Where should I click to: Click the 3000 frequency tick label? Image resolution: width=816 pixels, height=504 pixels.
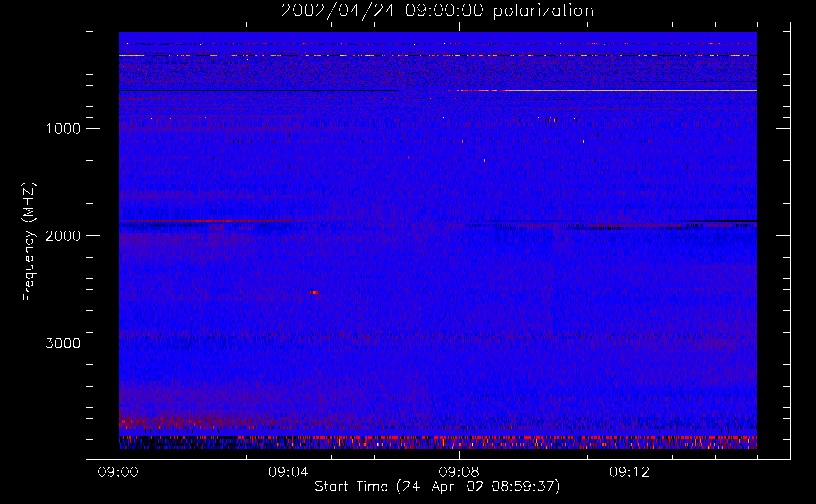point(64,343)
